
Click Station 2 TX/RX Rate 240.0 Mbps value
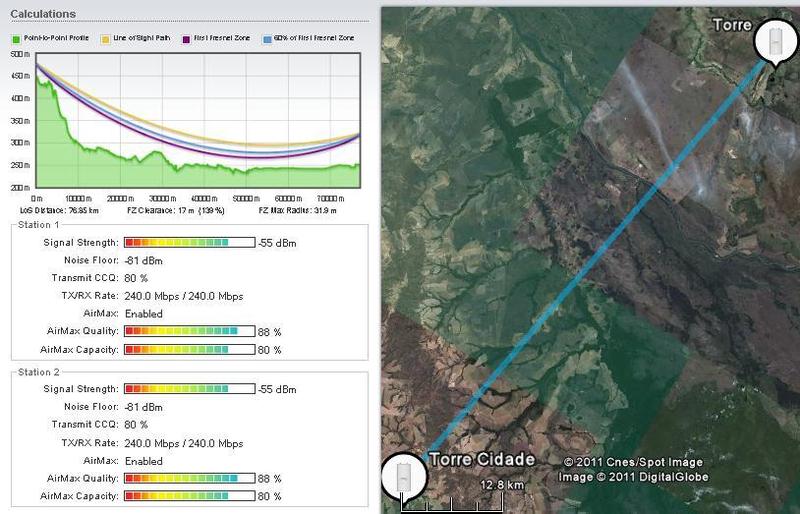click(184, 444)
